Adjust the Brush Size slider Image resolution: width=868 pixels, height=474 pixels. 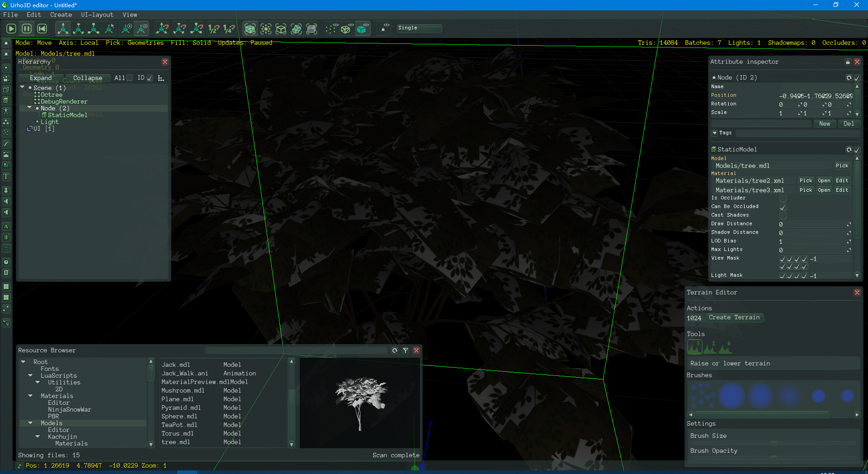coord(774,443)
